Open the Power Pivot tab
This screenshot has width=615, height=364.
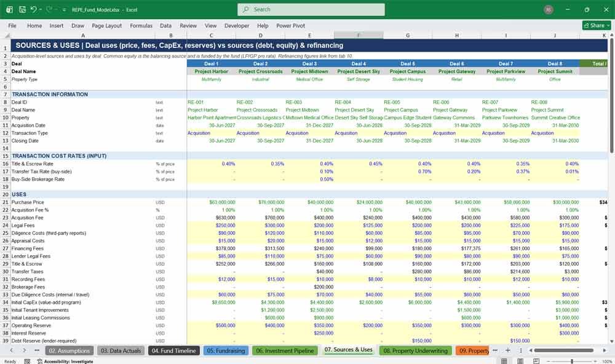(291, 25)
